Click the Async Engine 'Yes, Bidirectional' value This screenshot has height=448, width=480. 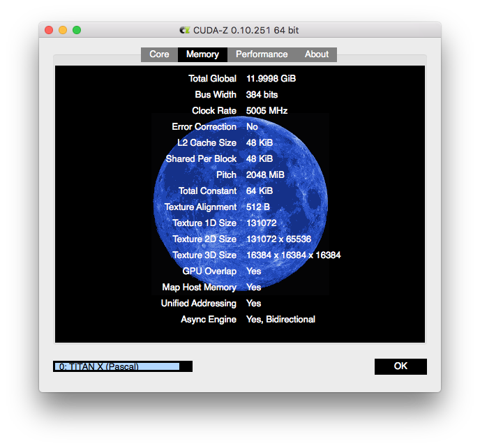click(280, 320)
